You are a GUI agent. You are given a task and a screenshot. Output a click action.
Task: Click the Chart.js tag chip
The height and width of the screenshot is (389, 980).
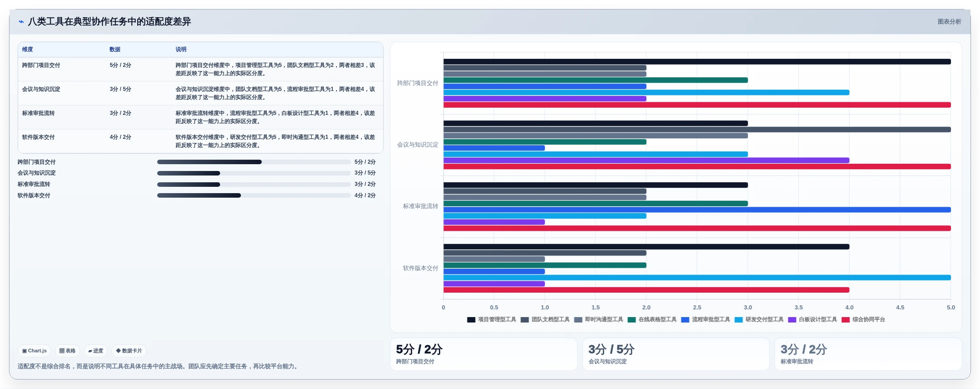tap(34, 351)
